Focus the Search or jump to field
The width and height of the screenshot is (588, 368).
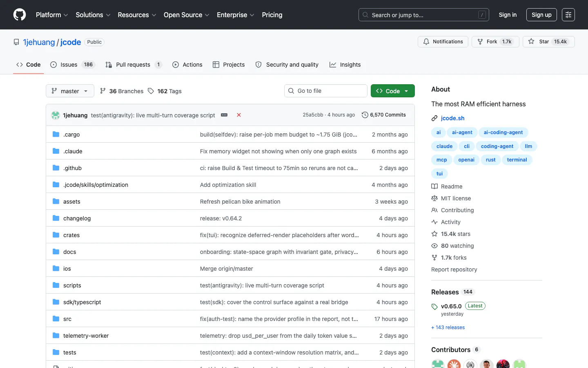pyautogui.click(x=424, y=15)
